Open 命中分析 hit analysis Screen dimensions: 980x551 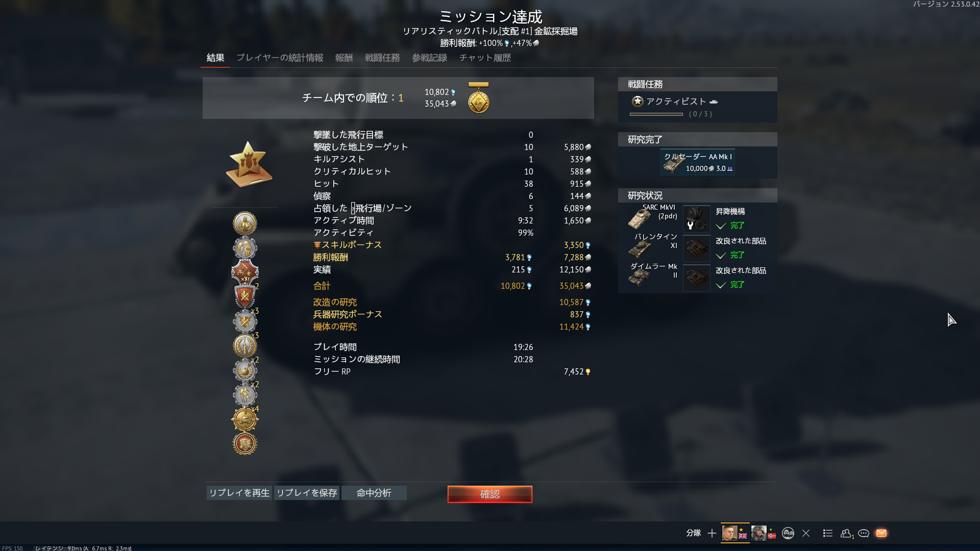tap(374, 493)
